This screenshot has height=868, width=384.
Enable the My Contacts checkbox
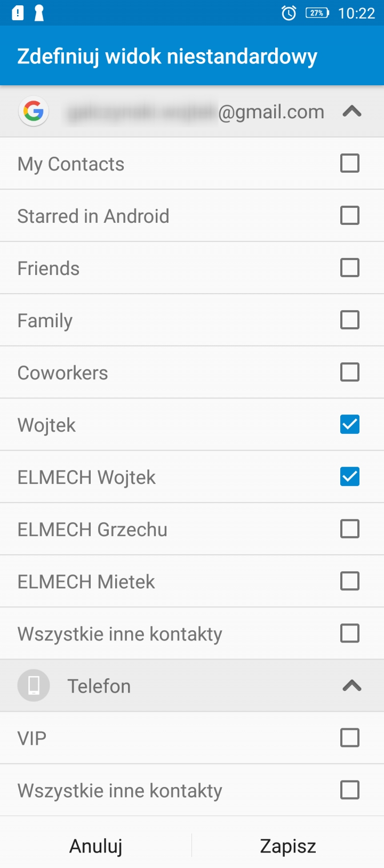350,164
